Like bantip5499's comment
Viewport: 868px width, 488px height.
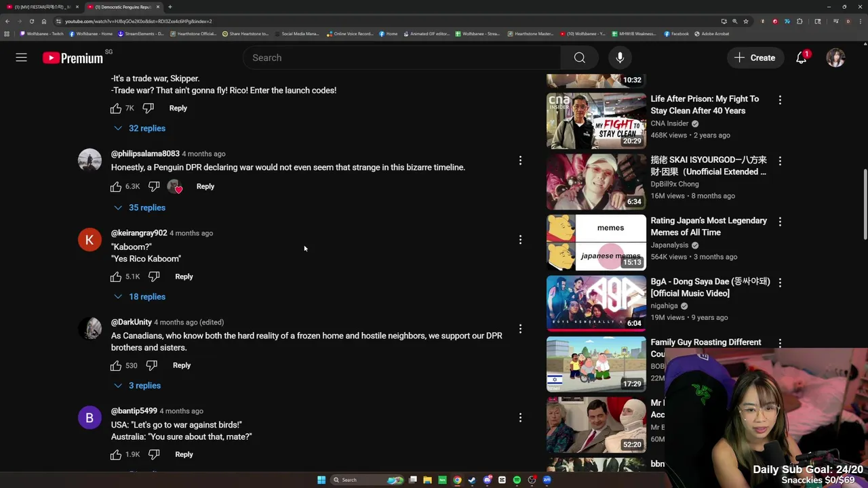point(116,455)
